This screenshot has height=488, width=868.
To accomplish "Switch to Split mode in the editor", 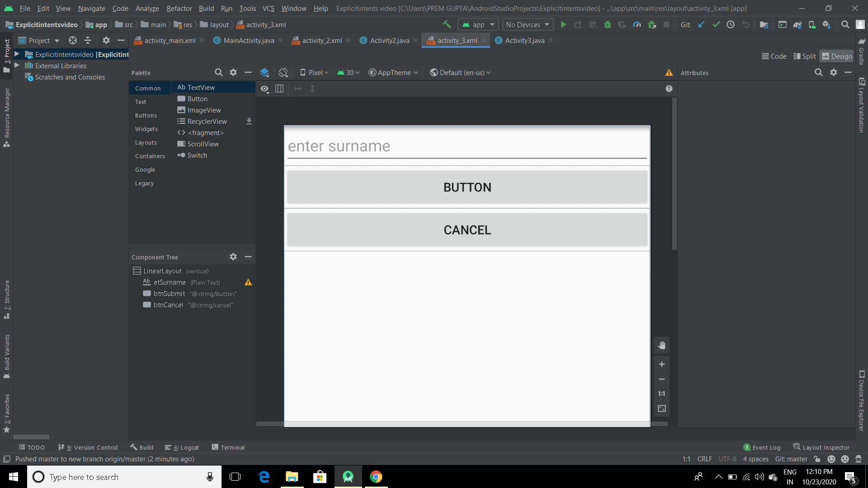I will pos(805,56).
